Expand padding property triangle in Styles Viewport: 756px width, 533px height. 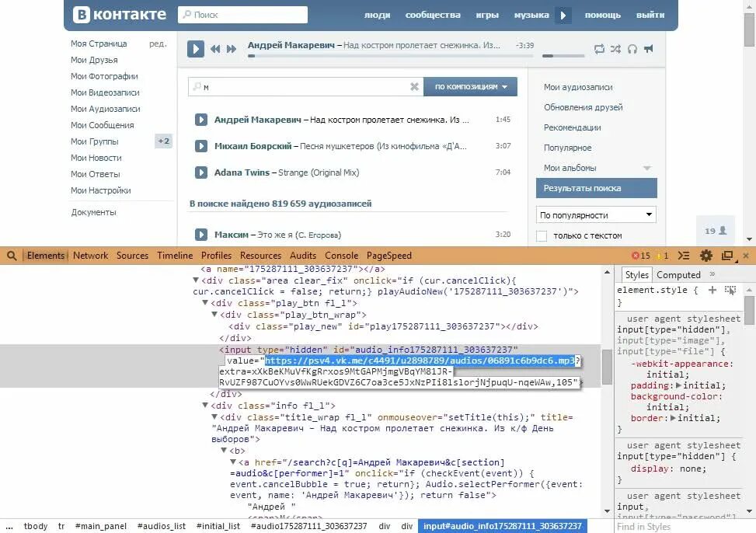point(679,385)
